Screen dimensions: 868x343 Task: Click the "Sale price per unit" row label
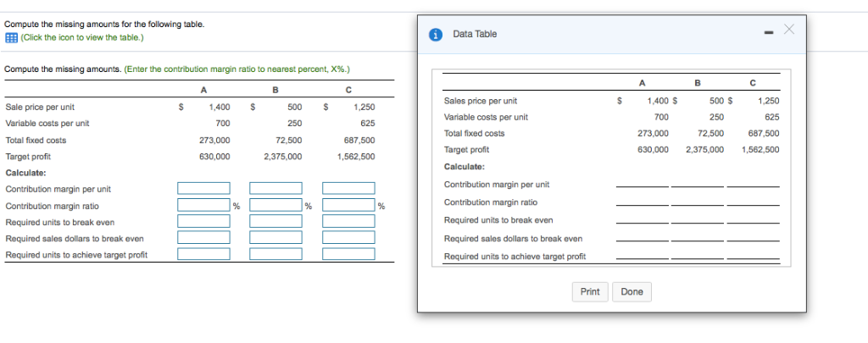pyautogui.click(x=40, y=107)
